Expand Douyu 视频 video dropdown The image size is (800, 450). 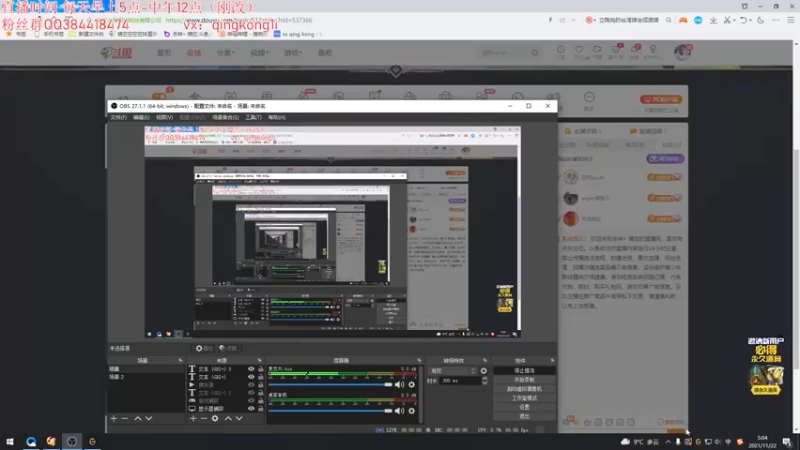(259, 53)
